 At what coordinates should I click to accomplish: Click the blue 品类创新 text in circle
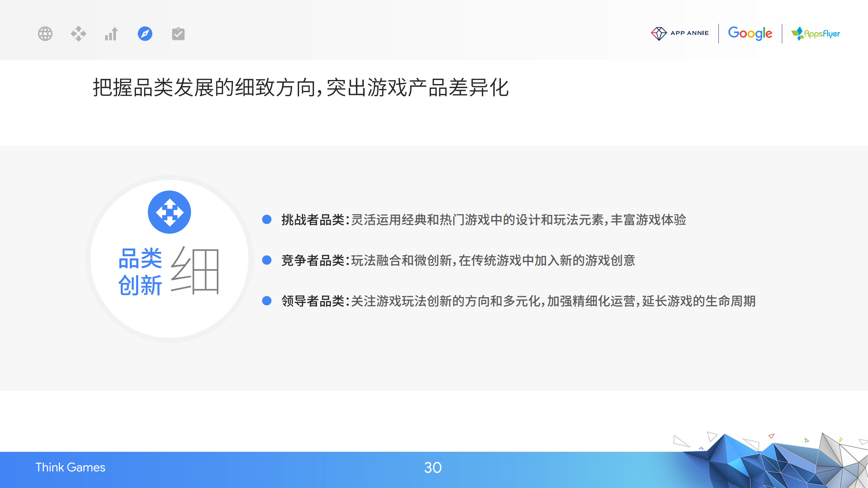140,271
